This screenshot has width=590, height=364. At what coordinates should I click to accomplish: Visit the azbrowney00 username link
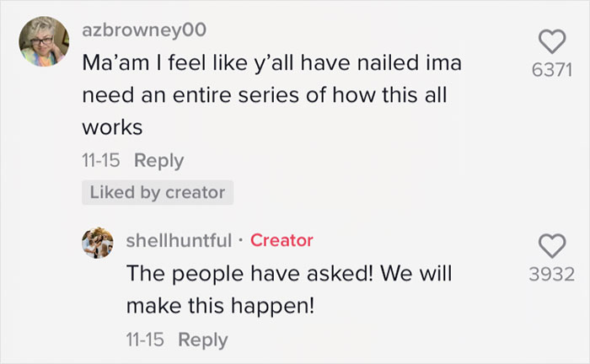[144, 31]
